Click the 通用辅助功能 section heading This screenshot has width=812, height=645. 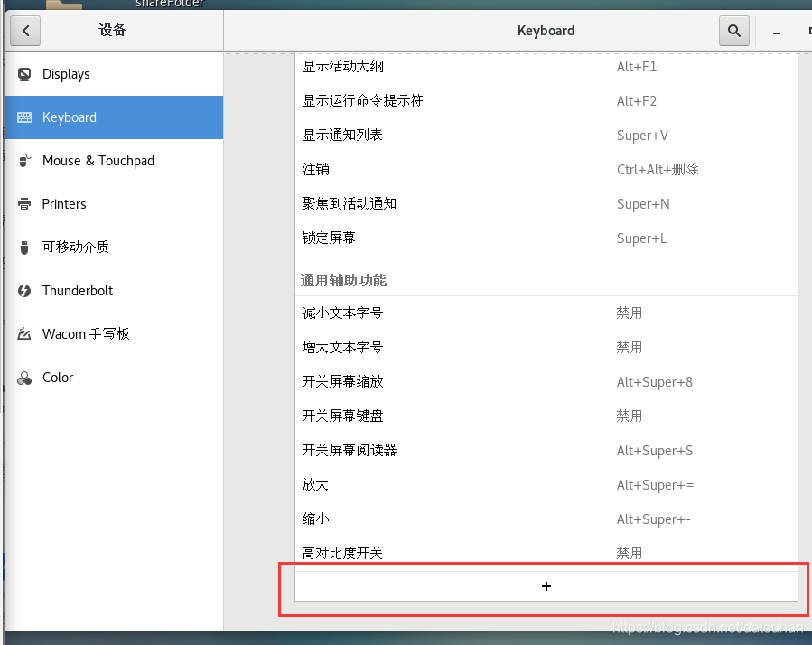343,280
